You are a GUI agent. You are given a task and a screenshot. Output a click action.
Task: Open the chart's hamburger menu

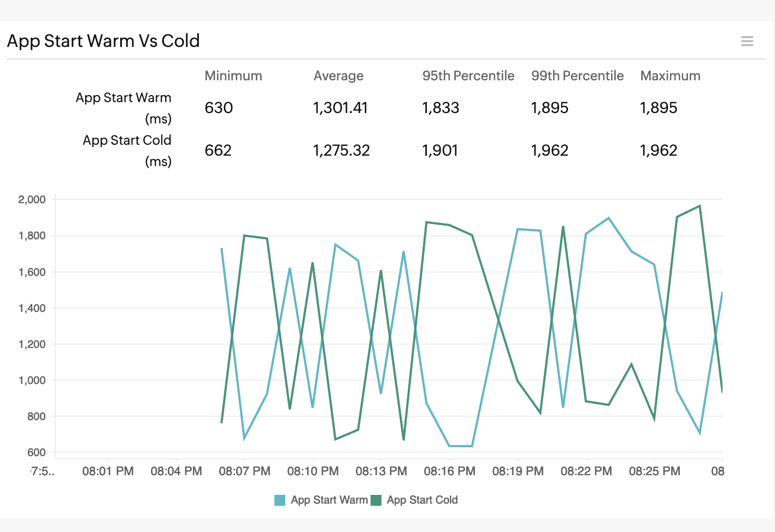tap(747, 41)
